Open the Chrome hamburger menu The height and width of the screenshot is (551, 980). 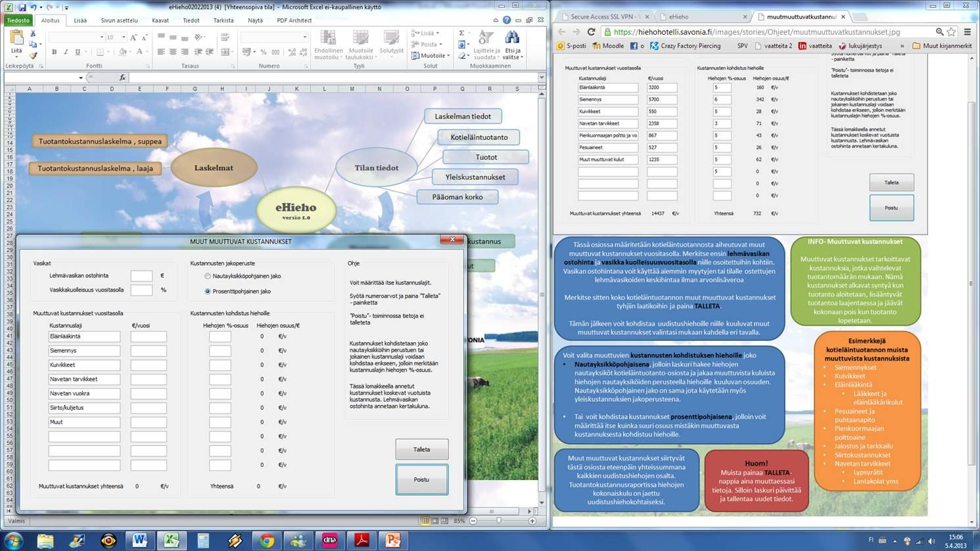[x=968, y=32]
